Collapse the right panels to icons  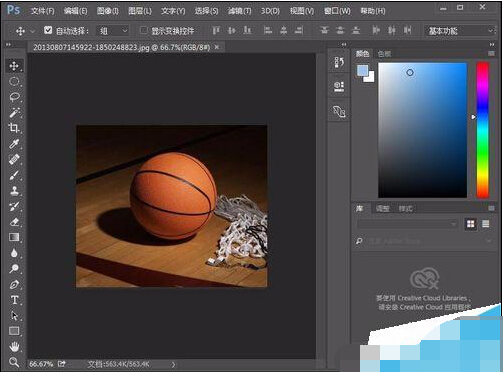492,44
